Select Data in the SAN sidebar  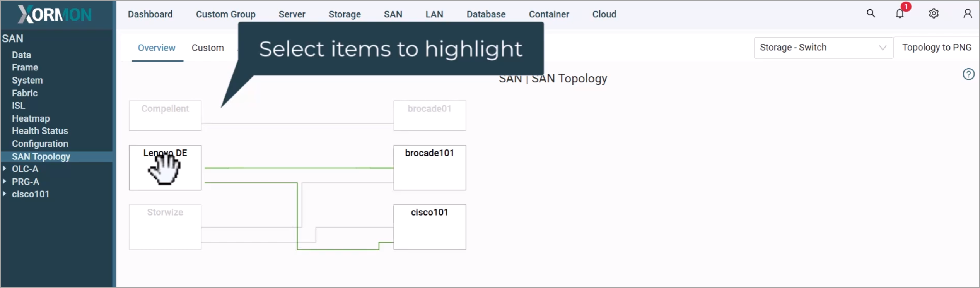point(21,55)
